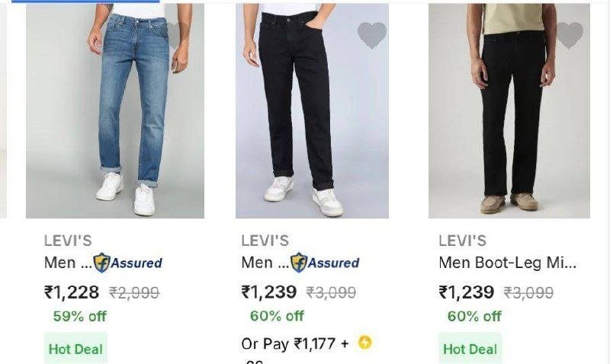
Task: Wishlist the middle black Levi's jeans
Action: [371, 35]
